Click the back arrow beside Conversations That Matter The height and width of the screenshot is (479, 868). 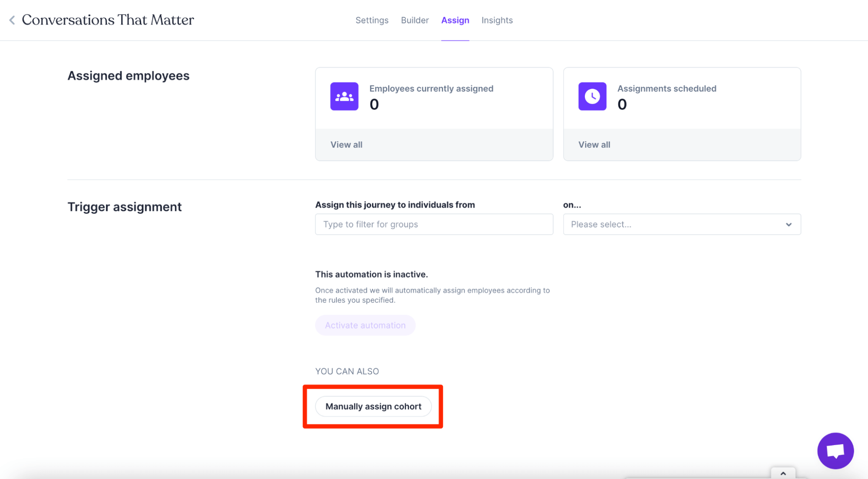pos(12,20)
